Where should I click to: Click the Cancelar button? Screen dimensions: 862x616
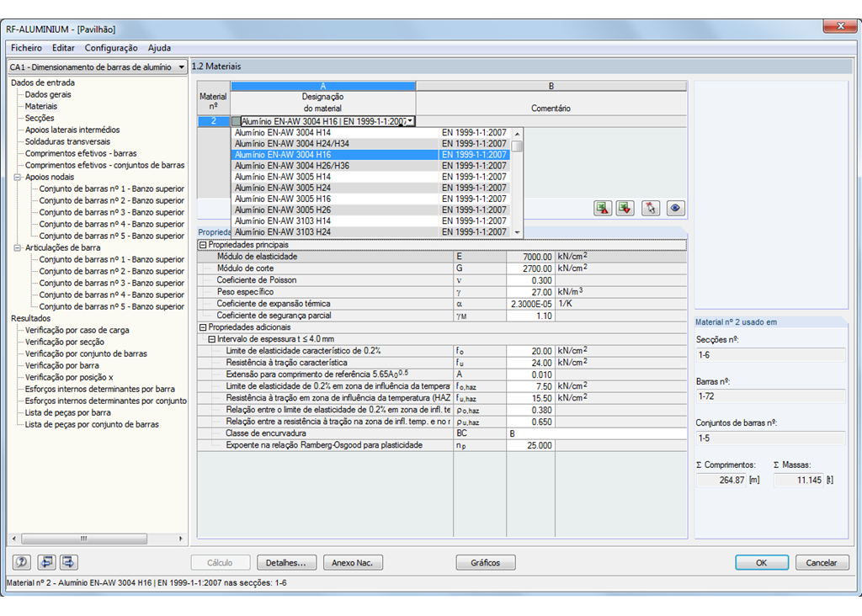(822, 563)
